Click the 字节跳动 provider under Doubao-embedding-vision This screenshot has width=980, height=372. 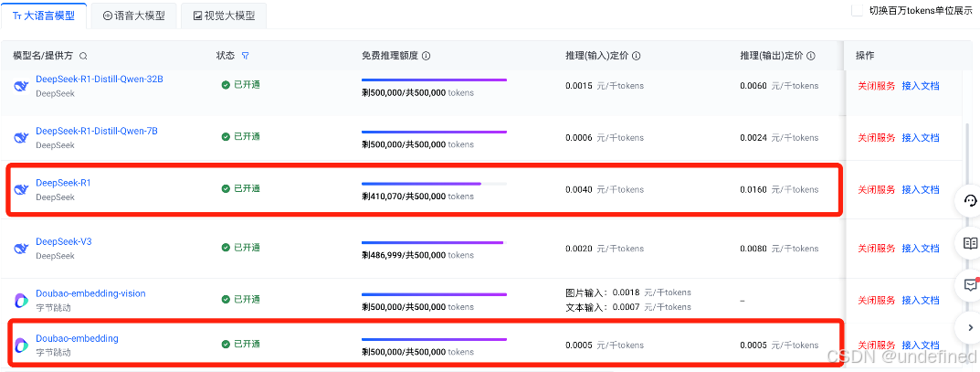click(x=53, y=308)
